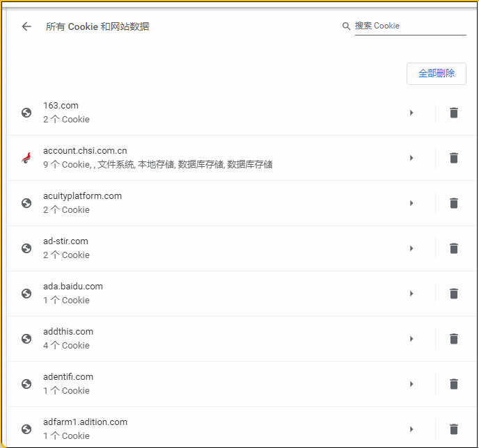Select the account.chsi.com.cn site name
Screen dimensions: 479x448
pyautogui.click(x=85, y=150)
